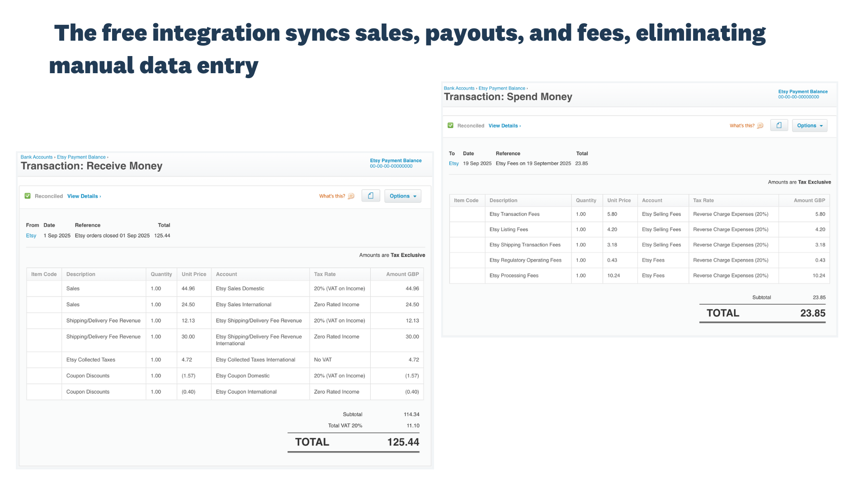
Task: Click the 23.85 TOTAL value in Spend Money
Action: [x=812, y=313]
